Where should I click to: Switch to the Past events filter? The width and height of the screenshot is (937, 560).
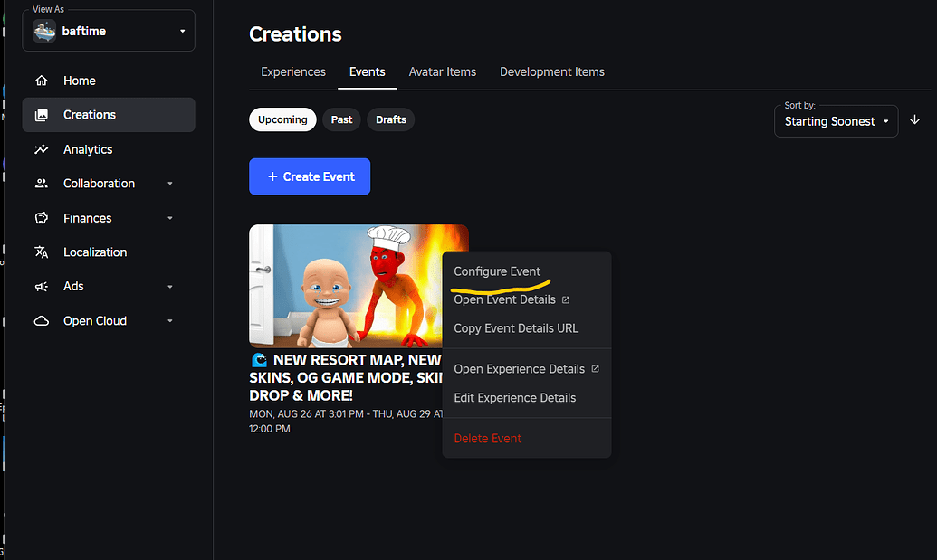click(x=341, y=119)
